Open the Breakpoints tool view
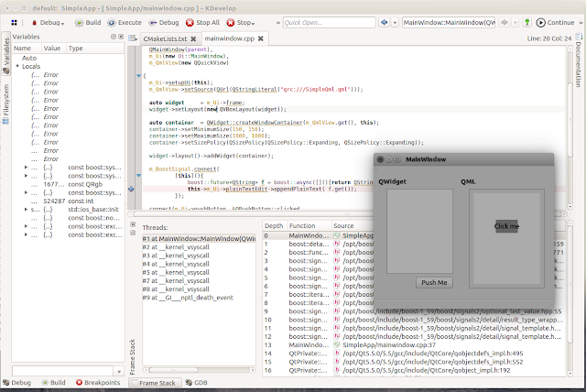The image size is (586, 392). click(98, 383)
